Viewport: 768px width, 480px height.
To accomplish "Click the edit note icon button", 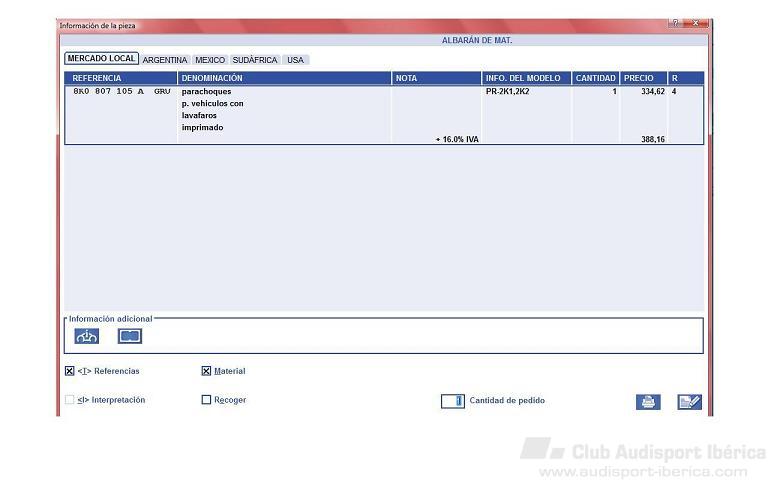I will tap(690, 402).
